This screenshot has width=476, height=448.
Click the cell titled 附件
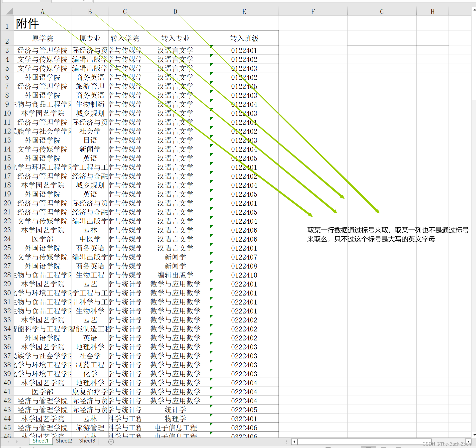42,23
